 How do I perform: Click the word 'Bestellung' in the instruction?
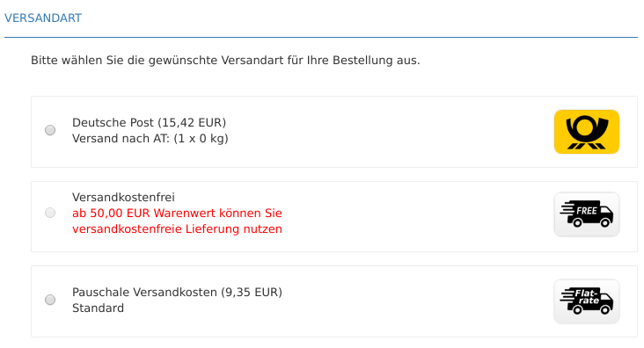(362, 61)
